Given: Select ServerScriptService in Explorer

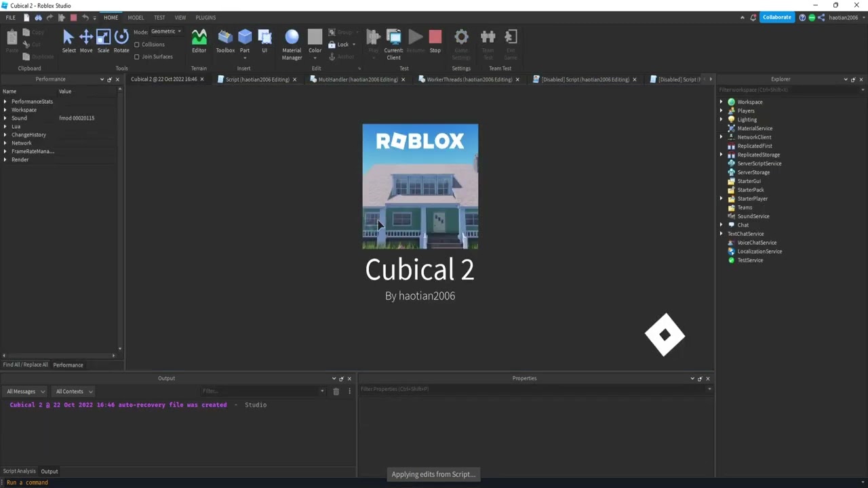Looking at the screenshot, I should (x=759, y=164).
